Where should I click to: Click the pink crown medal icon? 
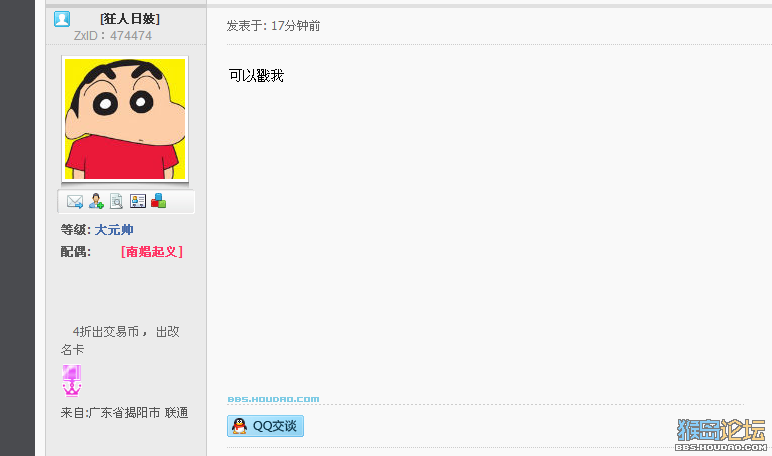pos(72,381)
